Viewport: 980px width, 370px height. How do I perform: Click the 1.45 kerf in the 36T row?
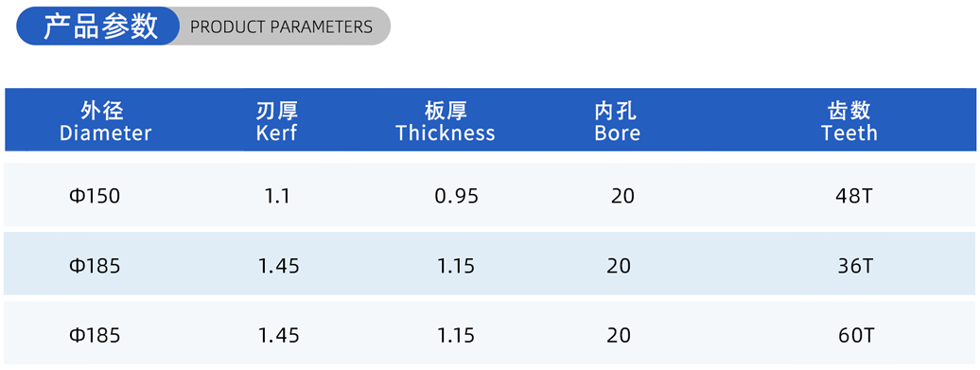(x=279, y=266)
